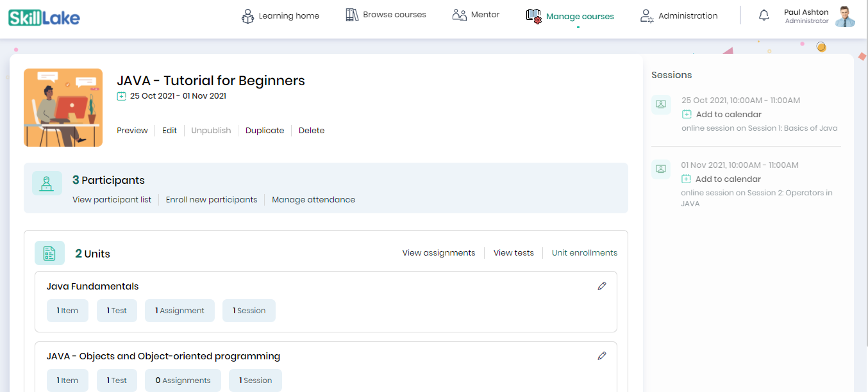
Task: Click the Learning home icon
Action: tap(248, 15)
